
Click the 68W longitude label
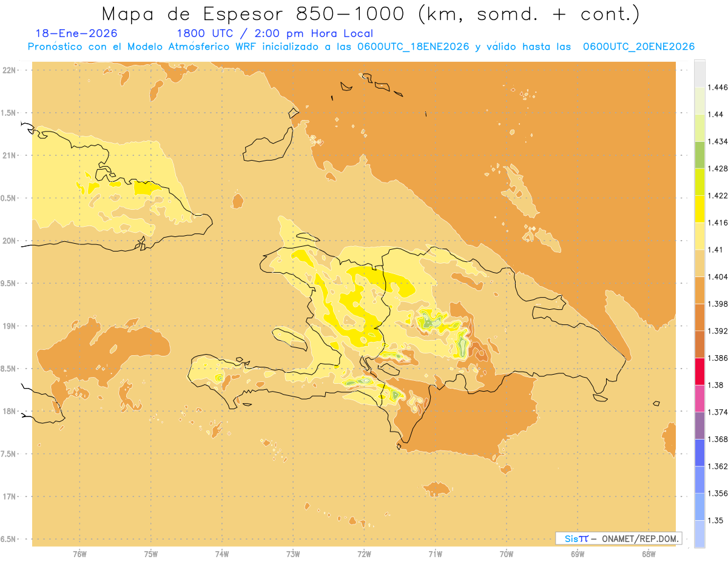(649, 554)
